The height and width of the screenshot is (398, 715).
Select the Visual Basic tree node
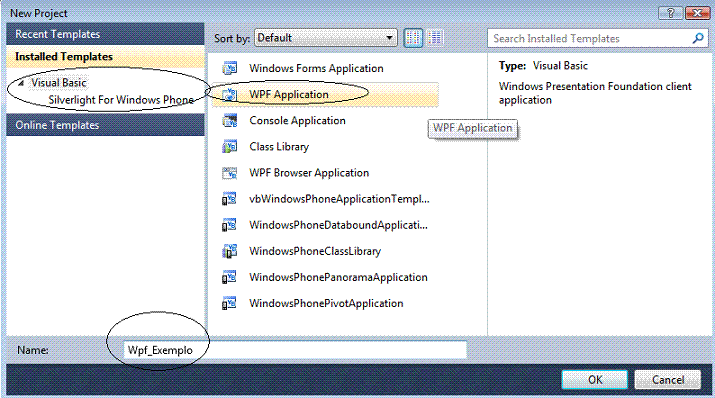pyautogui.click(x=59, y=83)
